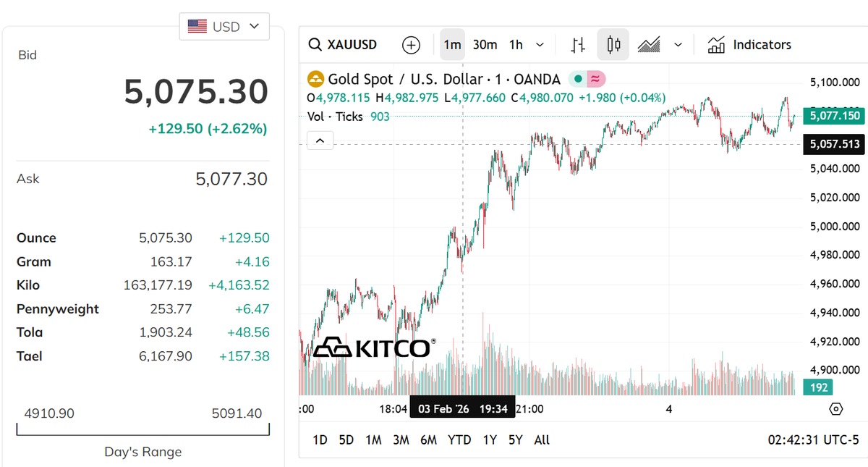Open the bar style chart icon
The height and width of the screenshot is (467, 868).
(578, 45)
